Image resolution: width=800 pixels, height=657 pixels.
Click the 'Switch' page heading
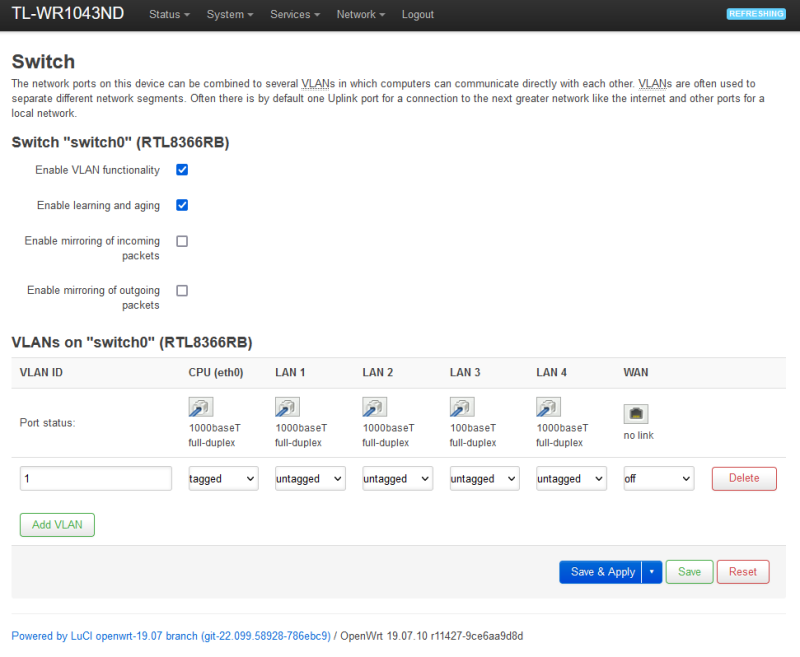pyautogui.click(x=43, y=61)
